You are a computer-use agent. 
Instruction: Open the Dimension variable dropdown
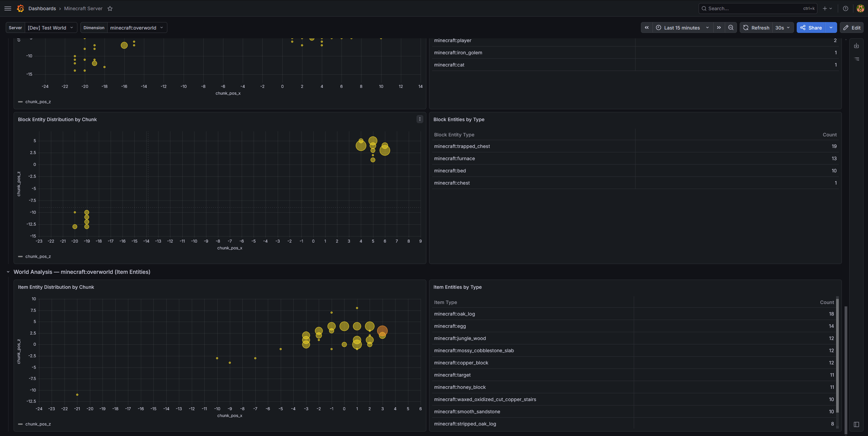pyautogui.click(x=137, y=27)
